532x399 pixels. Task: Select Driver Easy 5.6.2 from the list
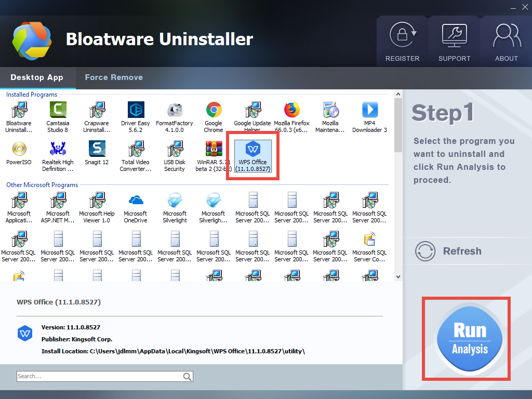pos(136,117)
